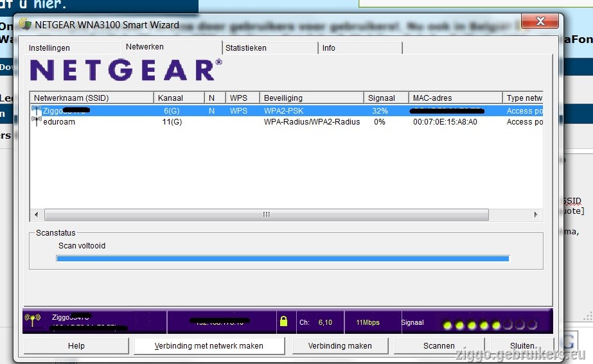The width and height of the screenshot is (593, 364).
Task: Click the Scan voltooid status text
Action: pos(82,246)
